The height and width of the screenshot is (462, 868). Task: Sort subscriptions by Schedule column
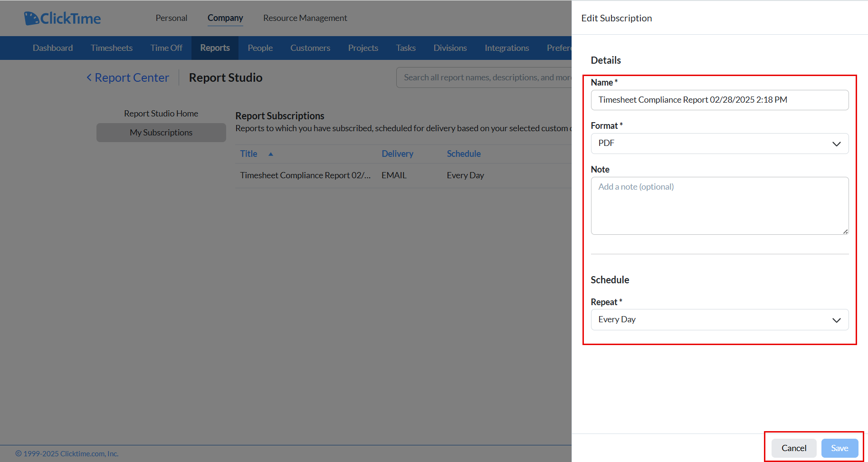click(464, 154)
